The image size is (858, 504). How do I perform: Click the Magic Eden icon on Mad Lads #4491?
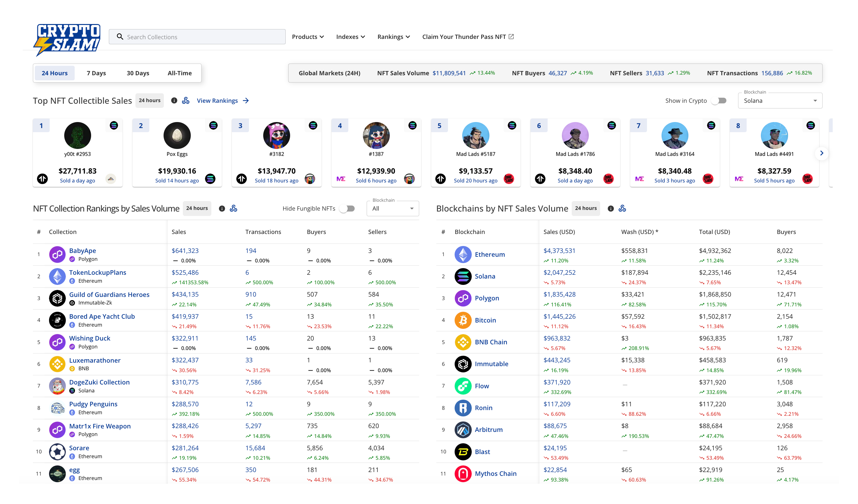click(x=739, y=179)
